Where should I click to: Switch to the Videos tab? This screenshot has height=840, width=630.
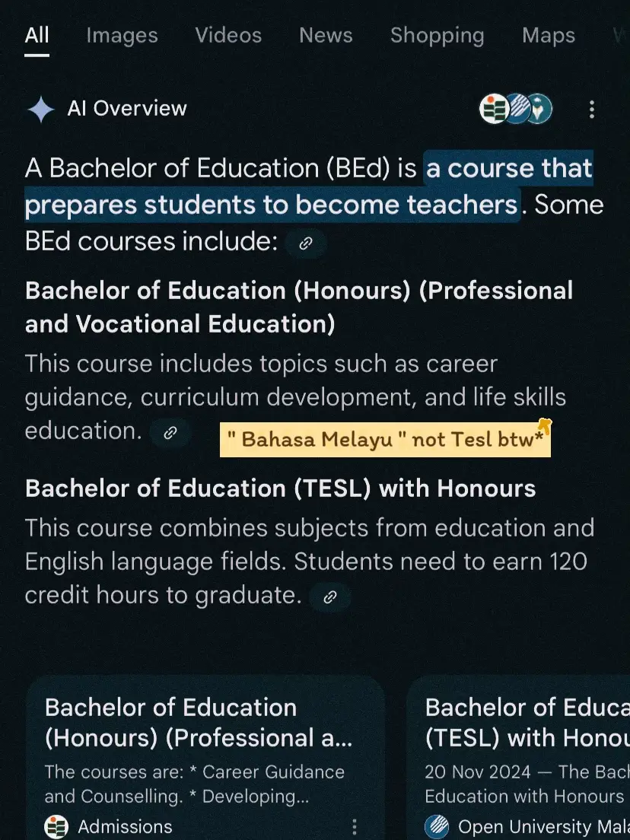click(228, 35)
